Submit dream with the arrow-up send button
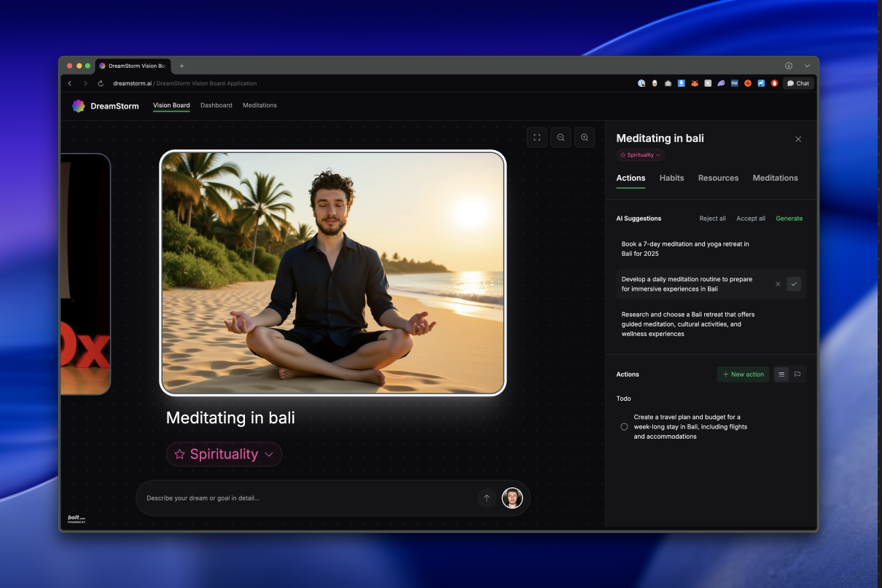 tap(486, 498)
